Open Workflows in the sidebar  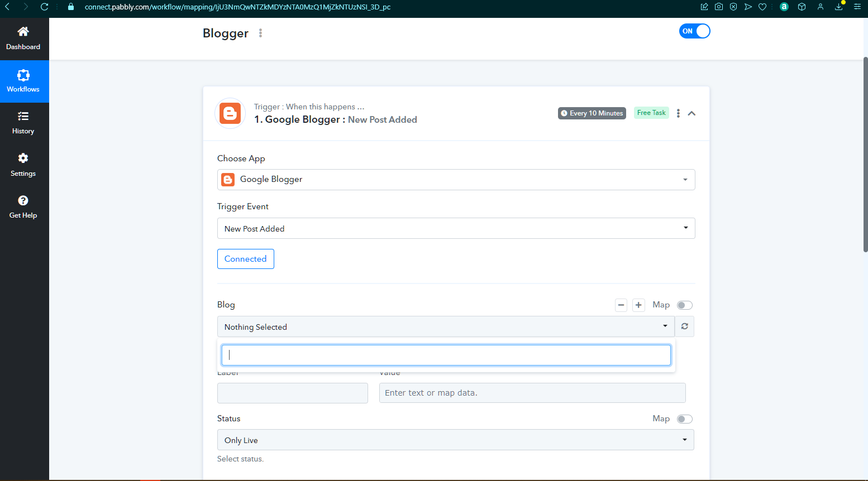23,81
